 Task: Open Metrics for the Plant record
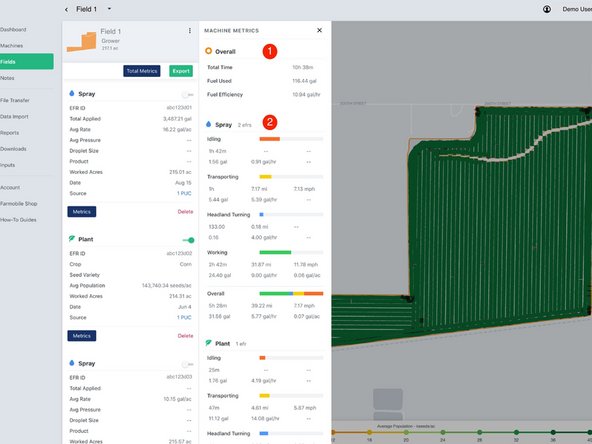pos(82,336)
